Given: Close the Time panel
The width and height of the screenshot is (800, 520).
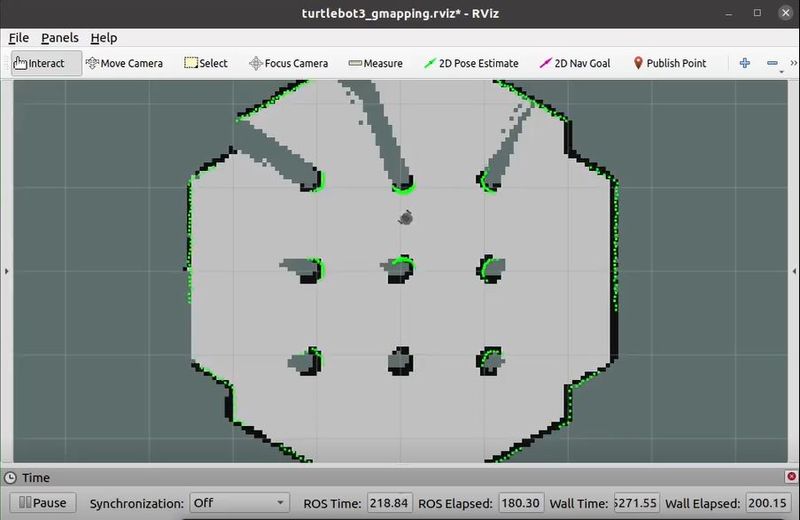Looking at the screenshot, I should (788, 478).
